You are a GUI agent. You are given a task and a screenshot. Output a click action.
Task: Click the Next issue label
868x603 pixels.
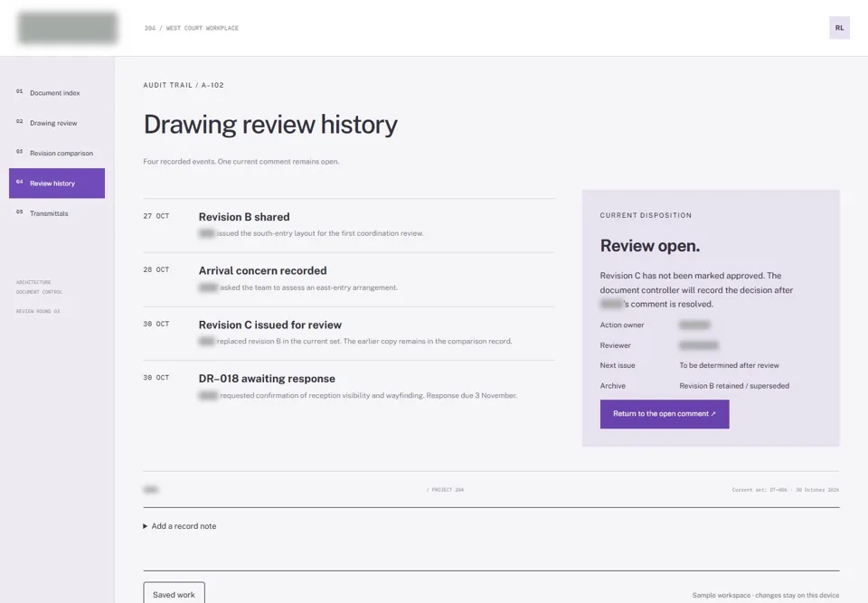click(618, 365)
